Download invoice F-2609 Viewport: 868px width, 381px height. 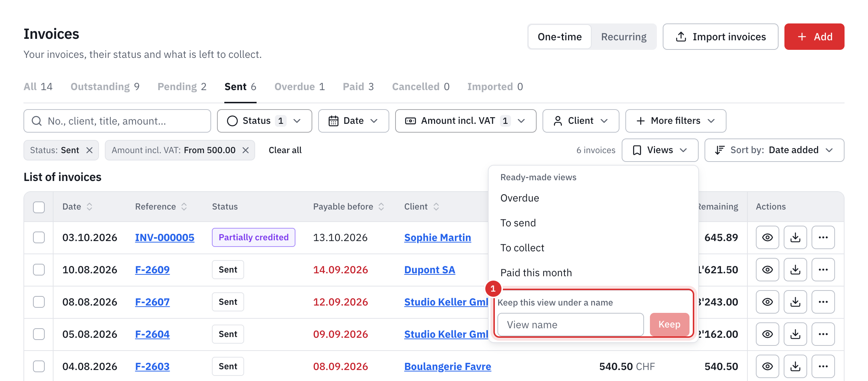pyautogui.click(x=795, y=270)
